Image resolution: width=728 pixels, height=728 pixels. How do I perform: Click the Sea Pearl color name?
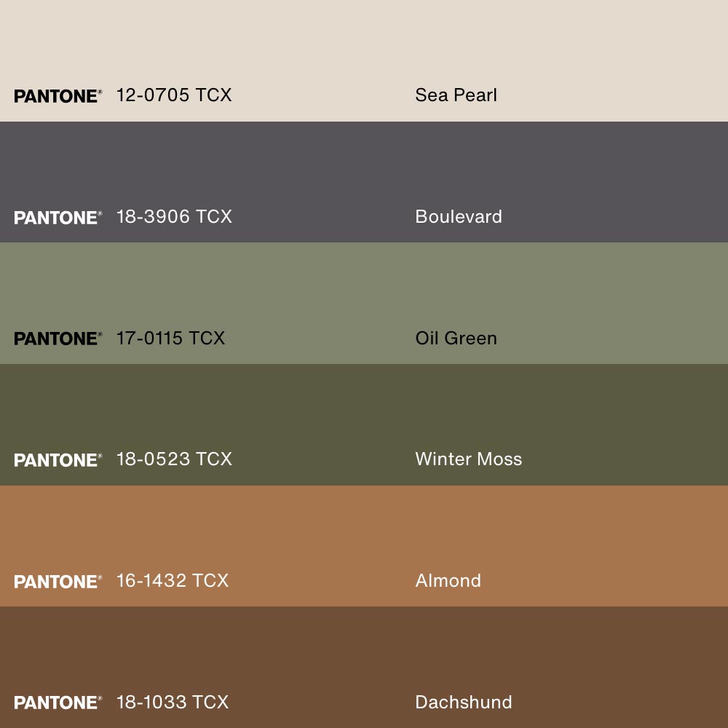[456, 95]
